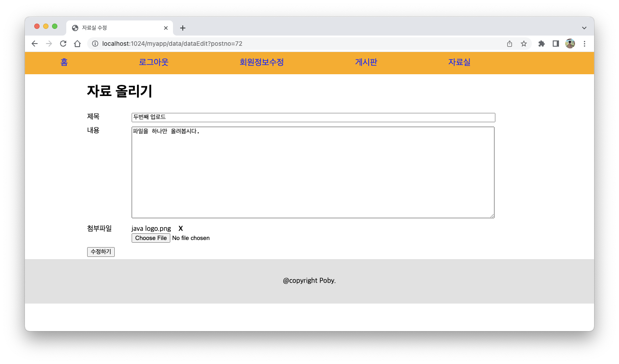View site information icon in address bar
The height and width of the screenshot is (364, 619).
(95, 44)
